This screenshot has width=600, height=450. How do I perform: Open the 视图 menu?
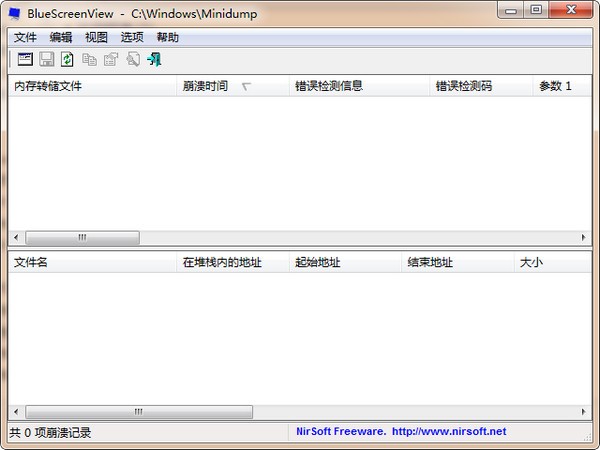[96, 38]
